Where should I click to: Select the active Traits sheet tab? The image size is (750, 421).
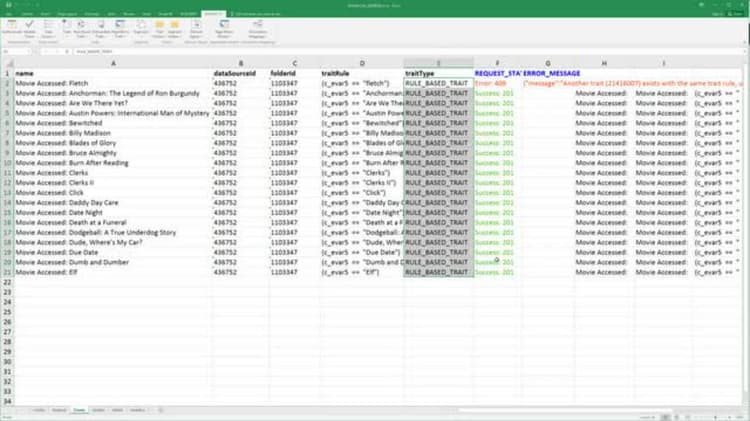[79, 410]
